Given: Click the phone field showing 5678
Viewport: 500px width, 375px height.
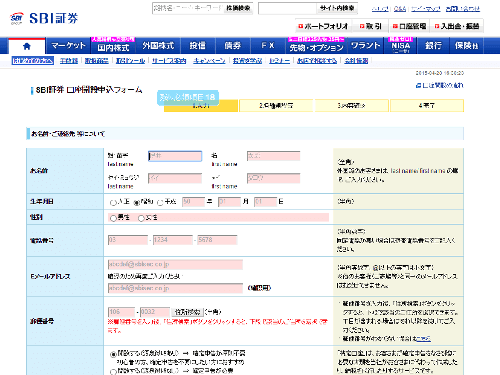Looking at the screenshot, I should coord(217,240).
